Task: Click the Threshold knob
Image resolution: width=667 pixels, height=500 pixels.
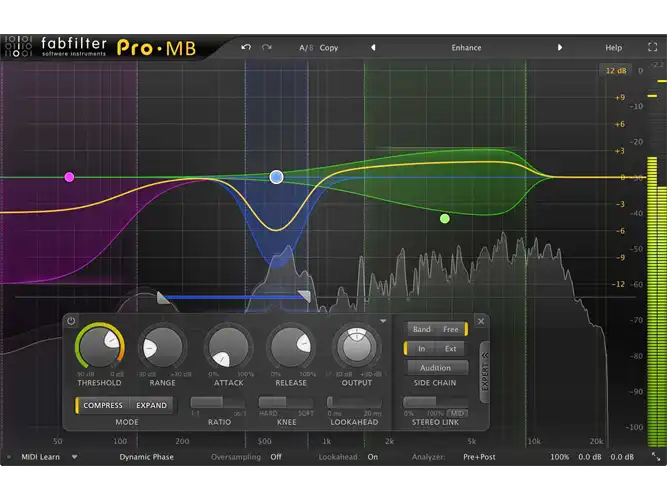Action: coord(100,346)
